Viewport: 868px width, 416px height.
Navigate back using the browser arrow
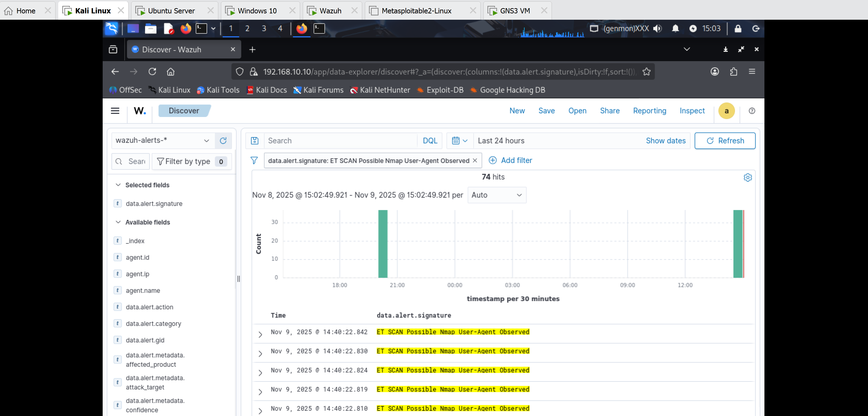click(115, 71)
